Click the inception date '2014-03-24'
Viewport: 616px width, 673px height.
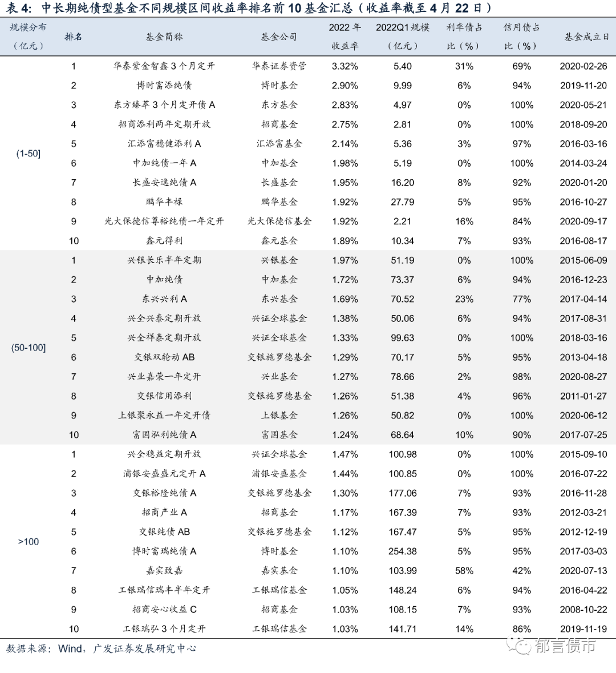click(583, 163)
